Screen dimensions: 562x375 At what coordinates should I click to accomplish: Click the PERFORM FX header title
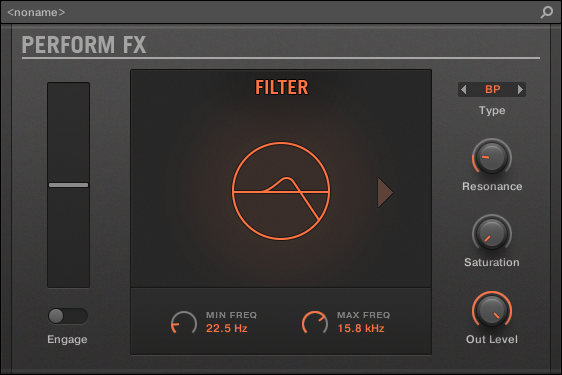[x=84, y=45]
